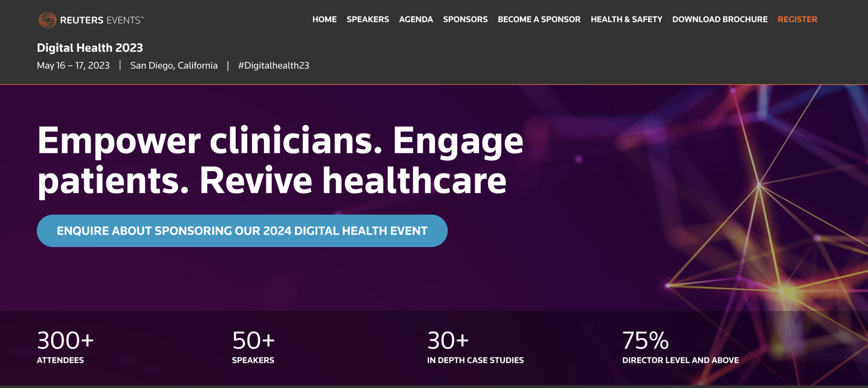Open HEALTH & SAFETY information

(626, 19)
